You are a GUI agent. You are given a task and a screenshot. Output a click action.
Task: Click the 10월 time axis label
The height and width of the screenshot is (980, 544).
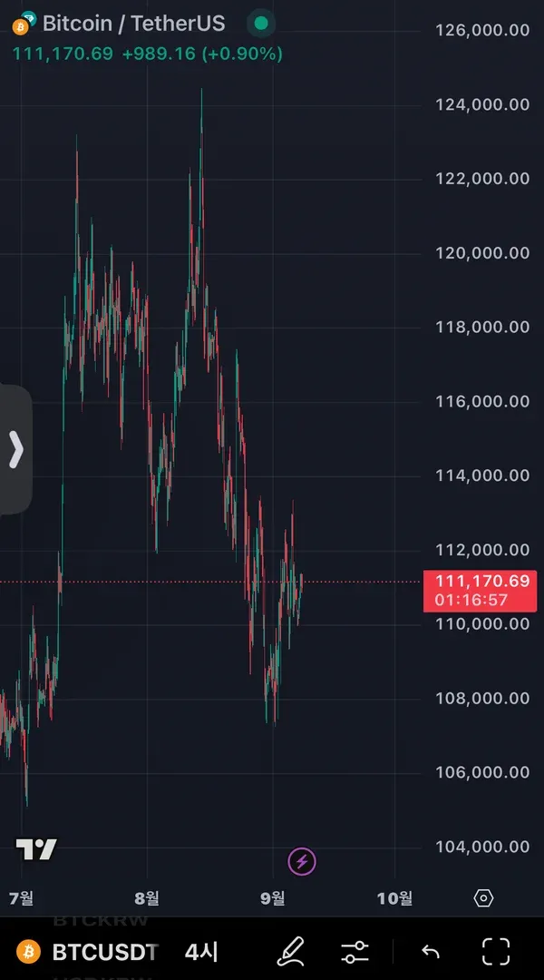(394, 898)
